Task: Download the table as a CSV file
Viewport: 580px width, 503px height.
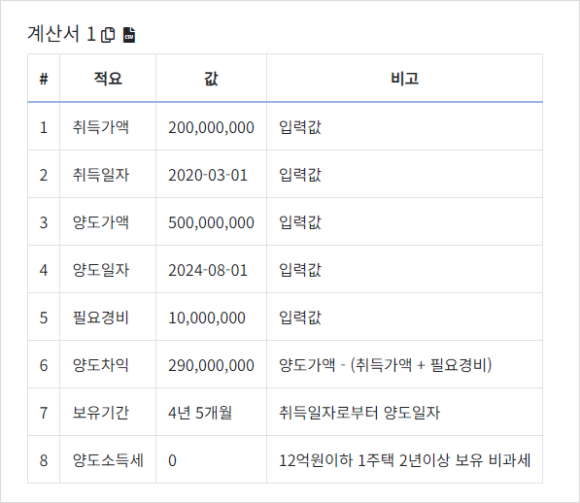Action: [x=129, y=35]
